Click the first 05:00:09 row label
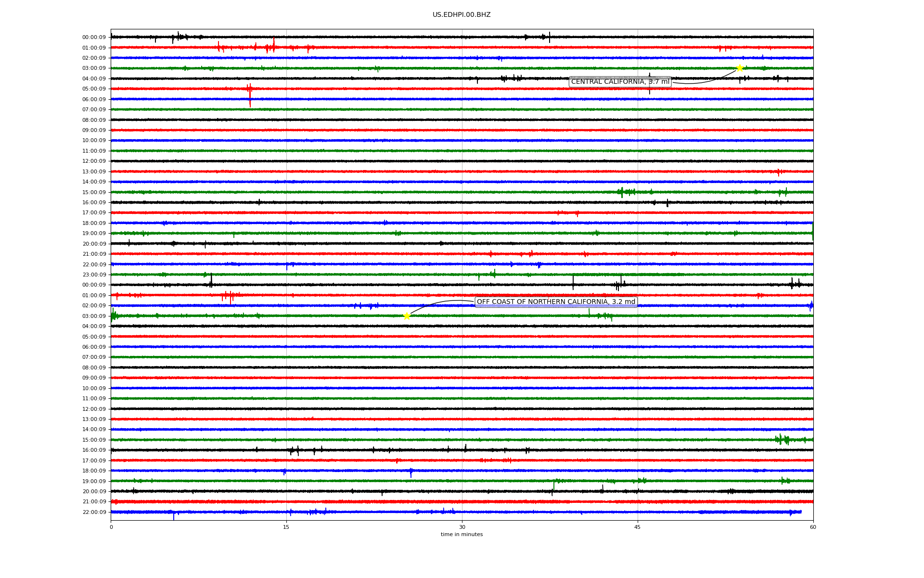 point(94,89)
